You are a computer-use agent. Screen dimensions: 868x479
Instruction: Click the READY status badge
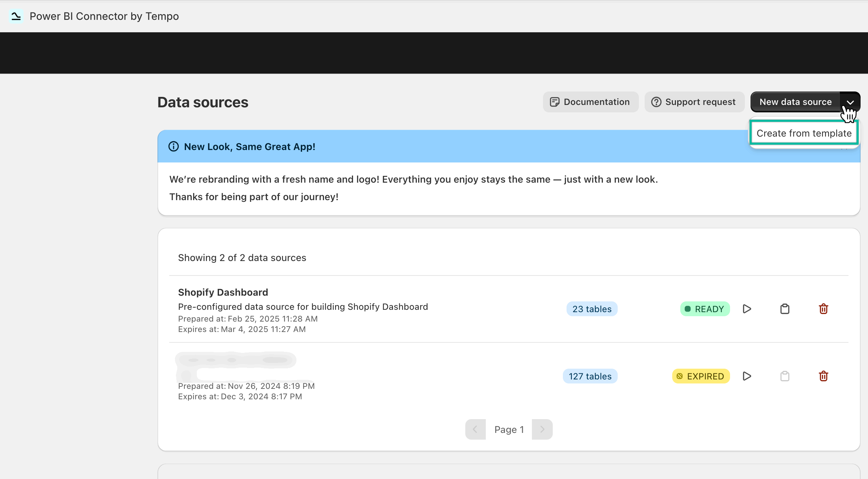click(704, 309)
